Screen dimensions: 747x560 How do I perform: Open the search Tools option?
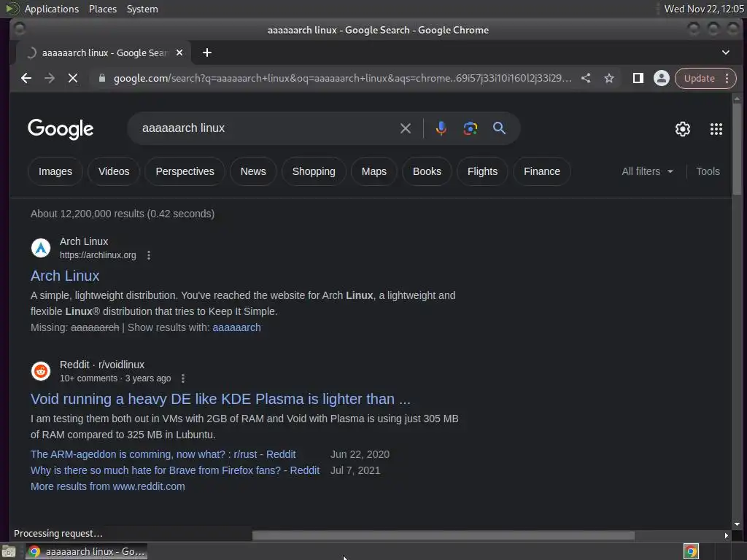[708, 171]
